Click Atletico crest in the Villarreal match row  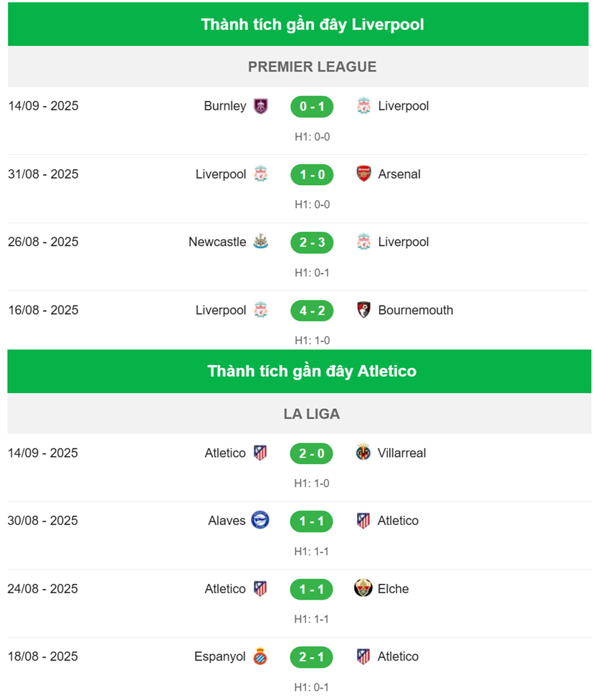tap(260, 453)
